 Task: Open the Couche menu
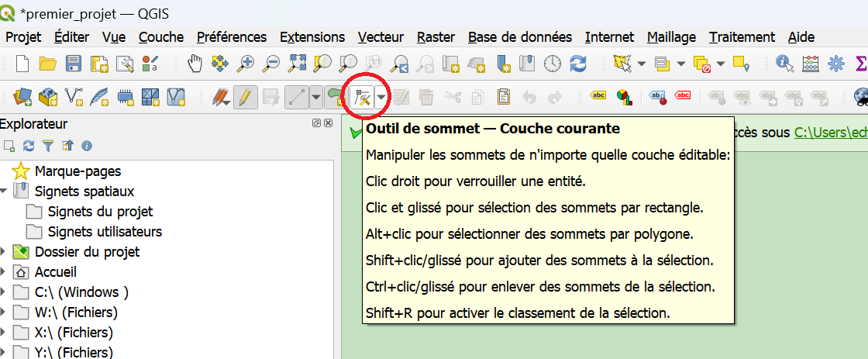point(161,37)
